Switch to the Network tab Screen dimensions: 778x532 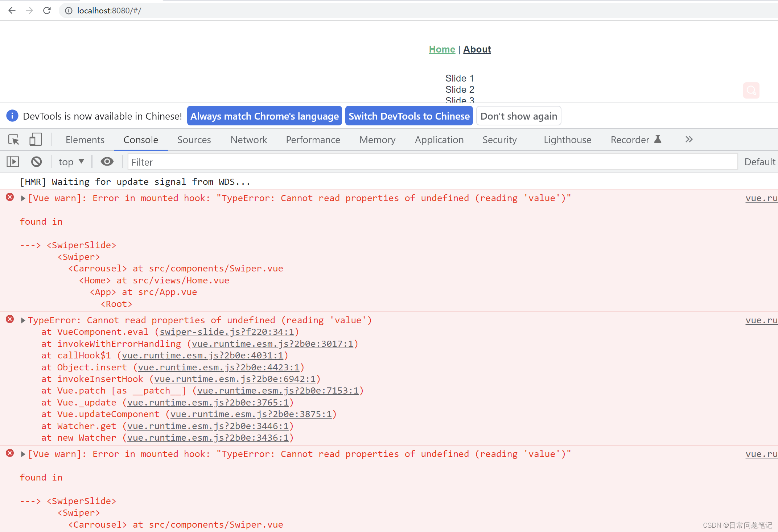click(x=248, y=140)
